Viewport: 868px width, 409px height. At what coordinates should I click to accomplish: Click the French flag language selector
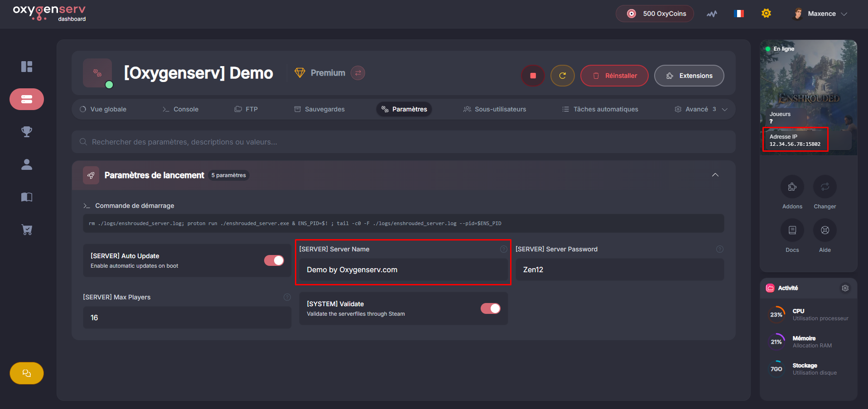pos(738,14)
